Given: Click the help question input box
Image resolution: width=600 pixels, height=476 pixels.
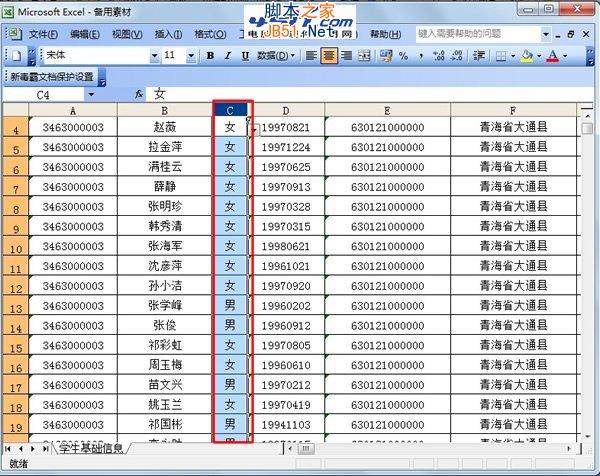Looking at the screenshot, I should (x=478, y=34).
